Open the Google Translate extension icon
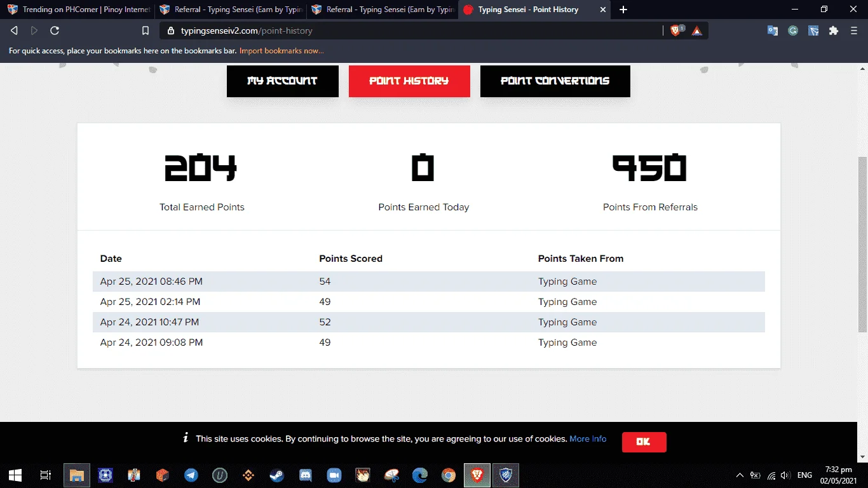Viewport: 868px width, 488px height. click(x=773, y=30)
